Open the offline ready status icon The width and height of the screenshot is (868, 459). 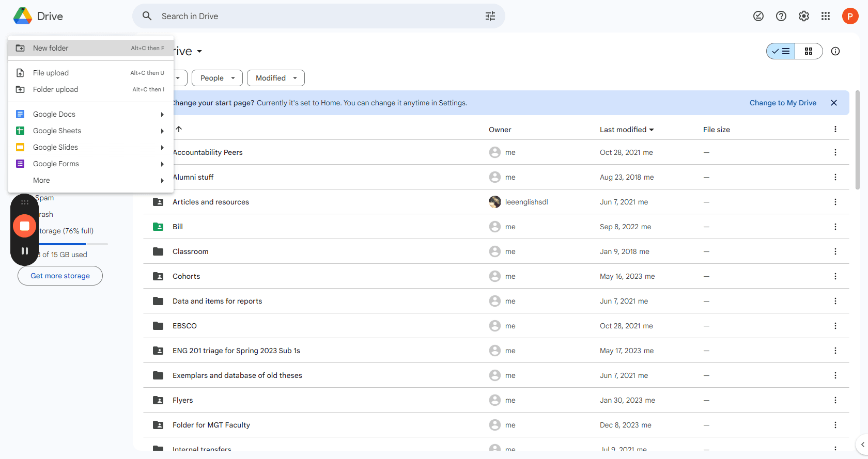coord(758,16)
